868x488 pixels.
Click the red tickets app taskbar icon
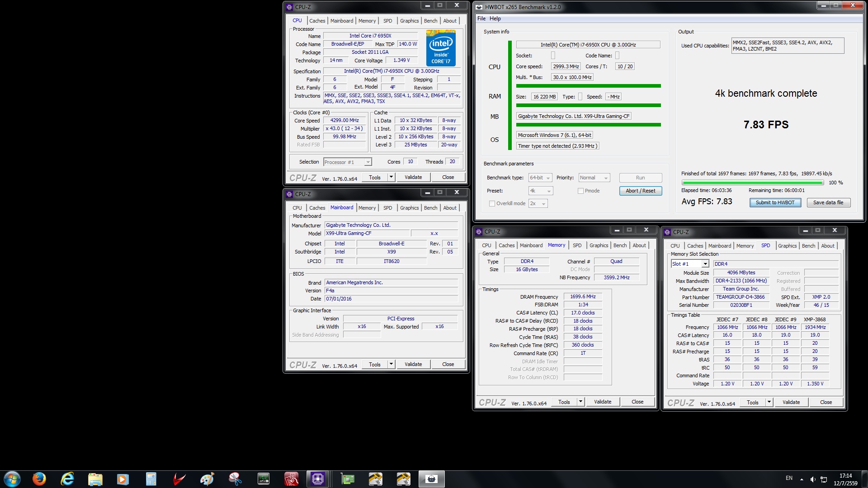[291, 479]
